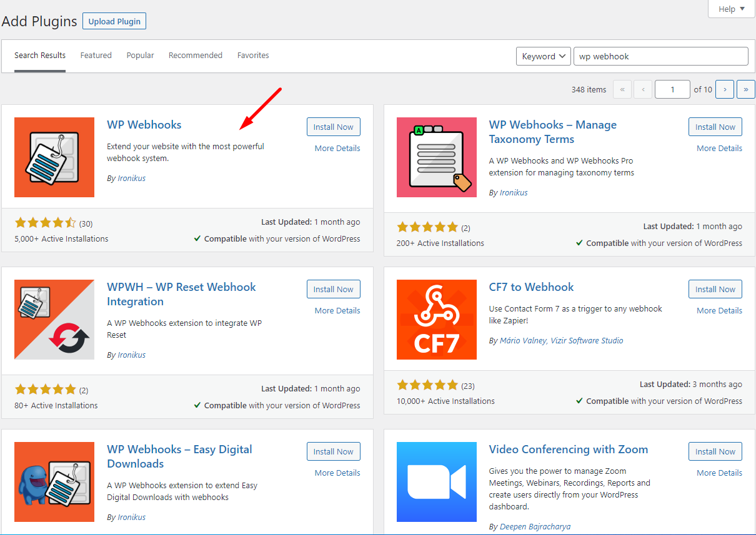This screenshot has width=756, height=535.
Task: Click the Upload Plugin button
Action: pyautogui.click(x=114, y=21)
